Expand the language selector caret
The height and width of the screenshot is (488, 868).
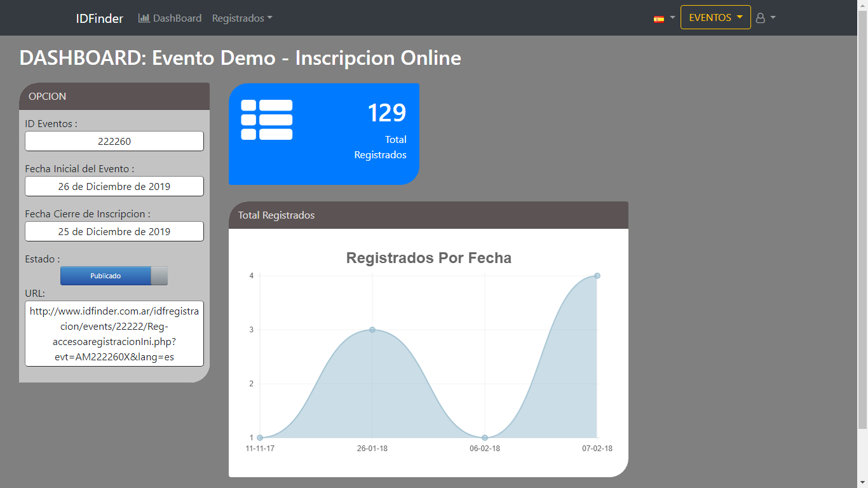coord(672,18)
